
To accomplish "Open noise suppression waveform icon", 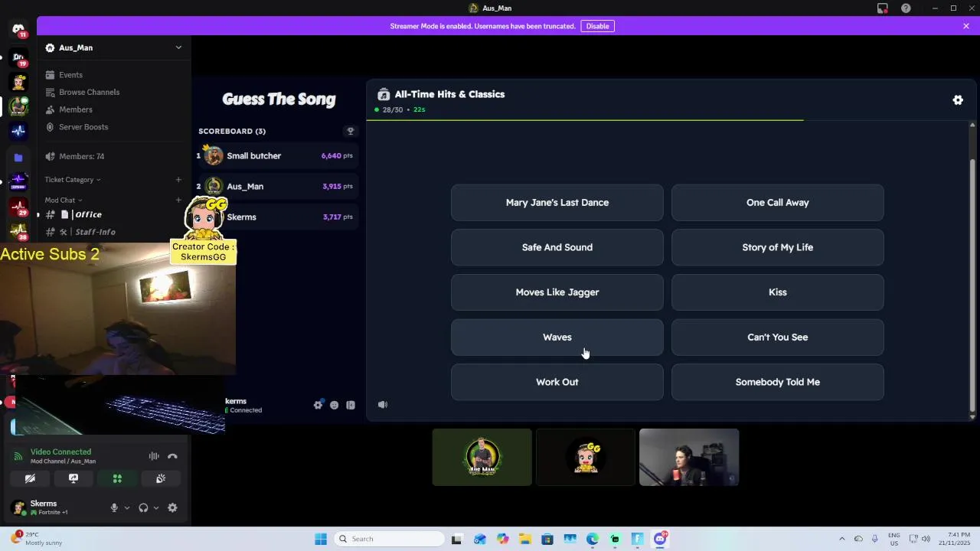I will [154, 456].
